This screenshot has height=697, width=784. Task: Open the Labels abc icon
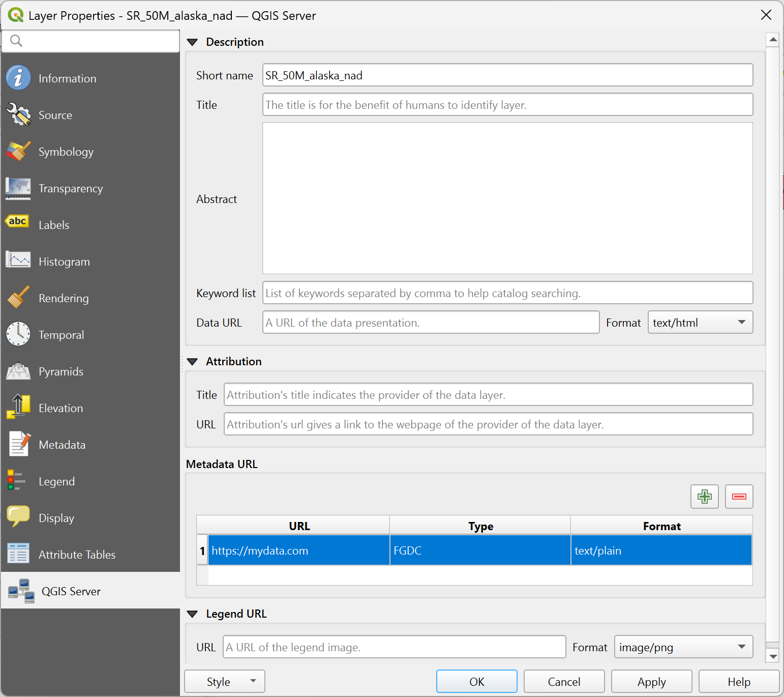pyautogui.click(x=18, y=222)
